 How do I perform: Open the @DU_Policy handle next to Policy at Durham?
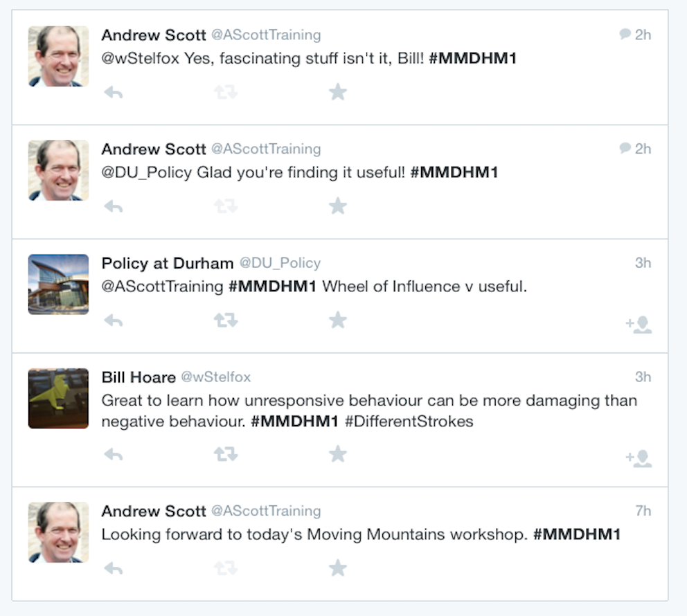(x=280, y=263)
